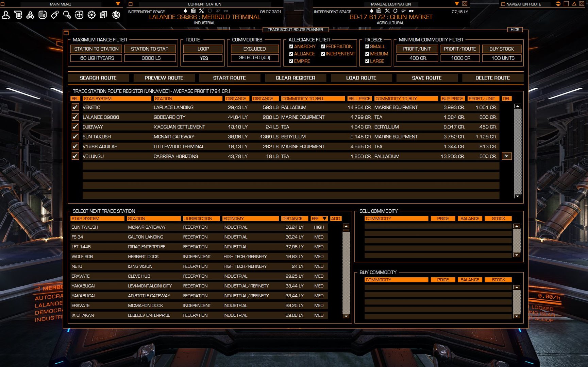Click the Current Station refuel drop icon
This screenshot has height=367, width=588.
(185, 11)
